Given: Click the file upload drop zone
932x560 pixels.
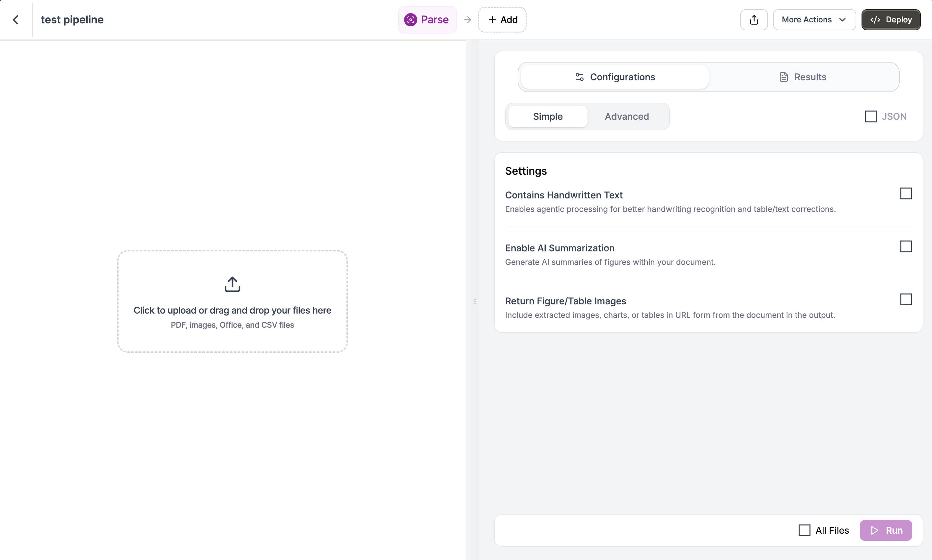Looking at the screenshot, I should pos(232,301).
